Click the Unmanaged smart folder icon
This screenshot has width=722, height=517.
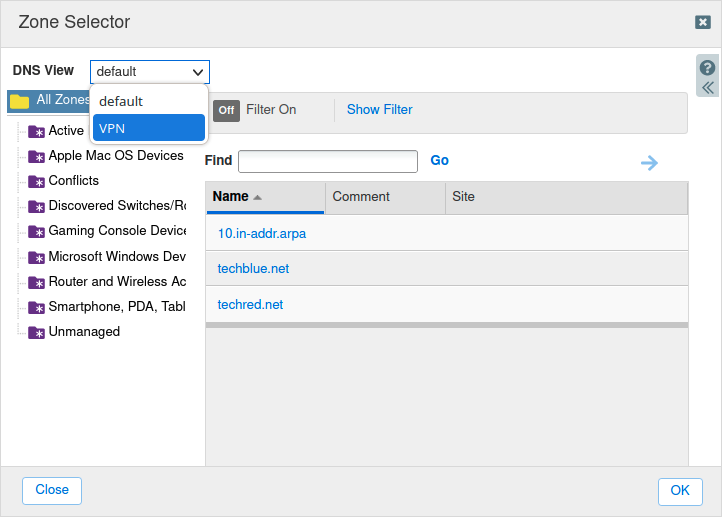coord(37,332)
